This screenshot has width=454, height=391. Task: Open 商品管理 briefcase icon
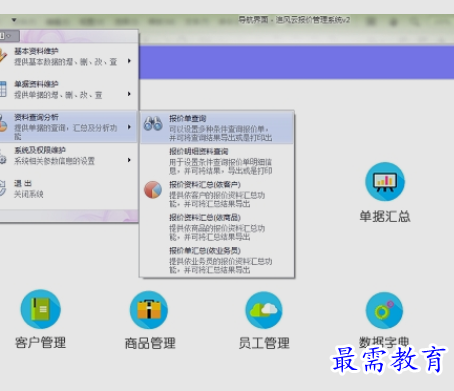click(x=149, y=310)
